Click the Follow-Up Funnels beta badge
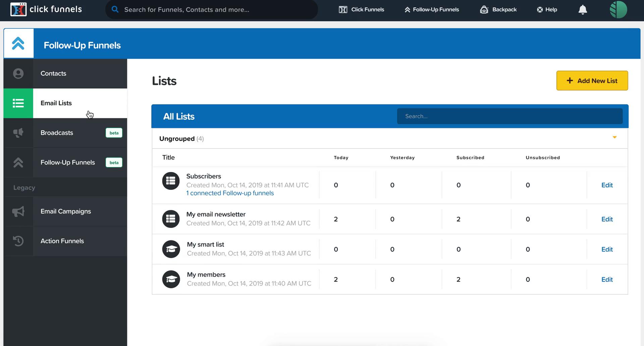Image resolution: width=644 pixels, height=346 pixels. pos(114,162)
